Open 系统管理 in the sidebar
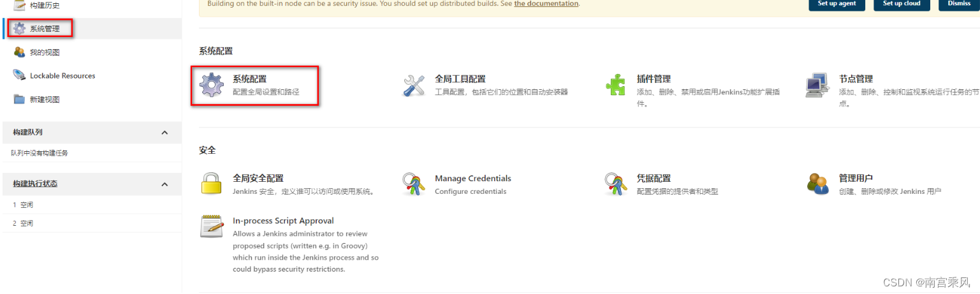Image resolution: width=980 pixels, height=294 pixels. [45, 29]
